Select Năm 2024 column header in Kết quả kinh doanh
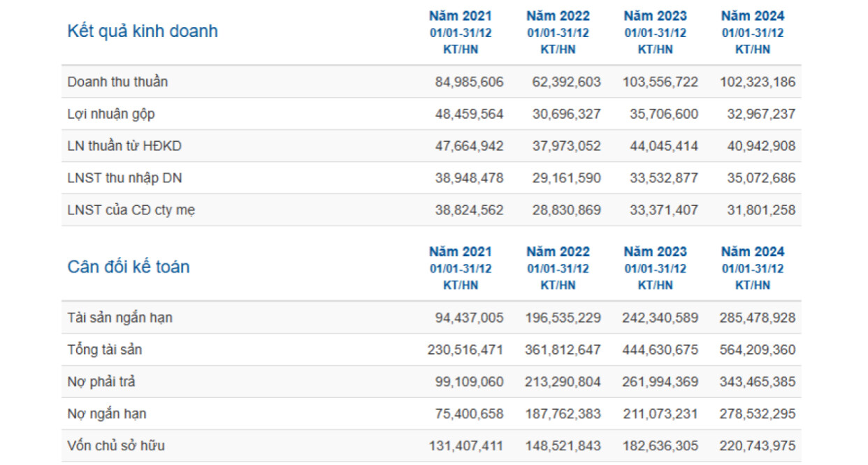This screenshot has height=465, width=868. click(753, 16)
